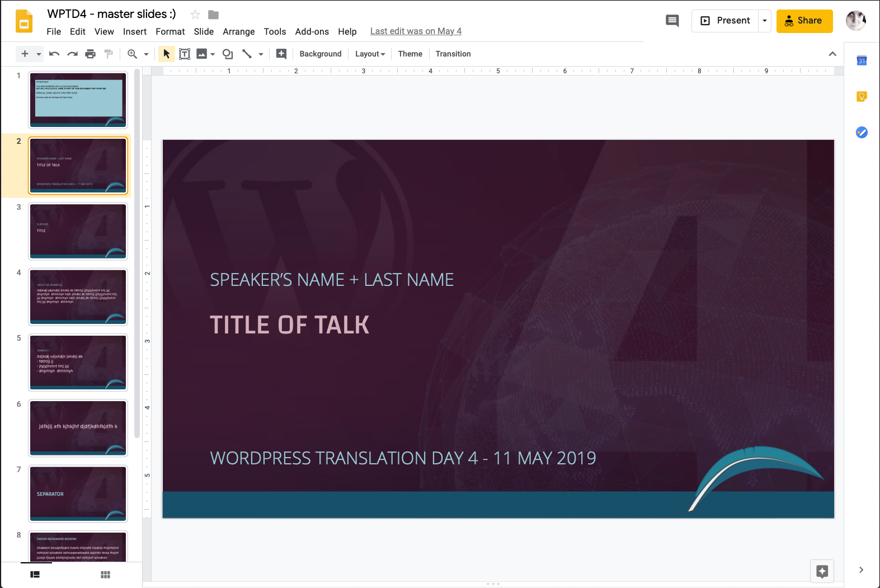Select the shape tool
The width and height of the screenshot is (880, 588).
[x=228, y=54]
